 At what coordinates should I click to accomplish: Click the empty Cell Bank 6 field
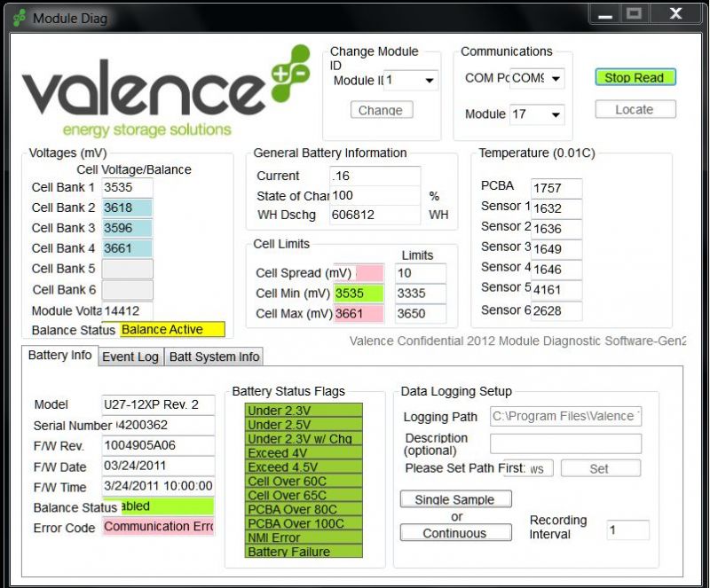pos(127,290)
